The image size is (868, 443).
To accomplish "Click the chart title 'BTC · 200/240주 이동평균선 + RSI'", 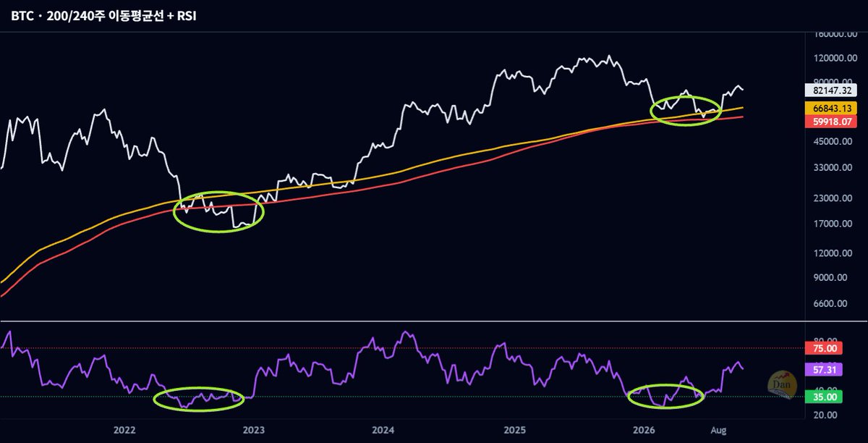I will tap(103, 15).
